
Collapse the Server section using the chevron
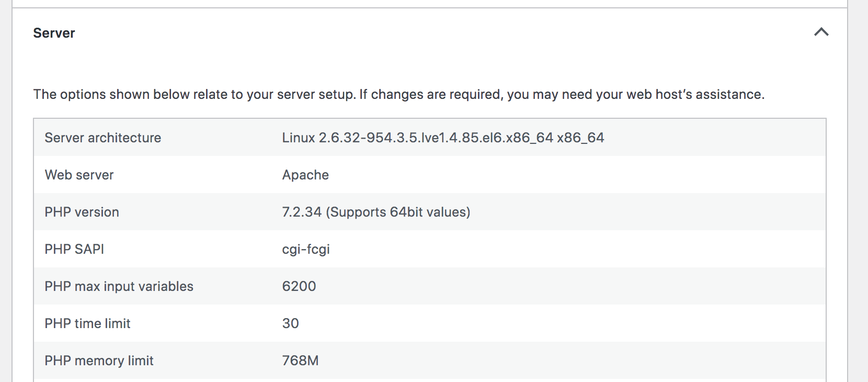pyautogui.click(x=821, y=32)
